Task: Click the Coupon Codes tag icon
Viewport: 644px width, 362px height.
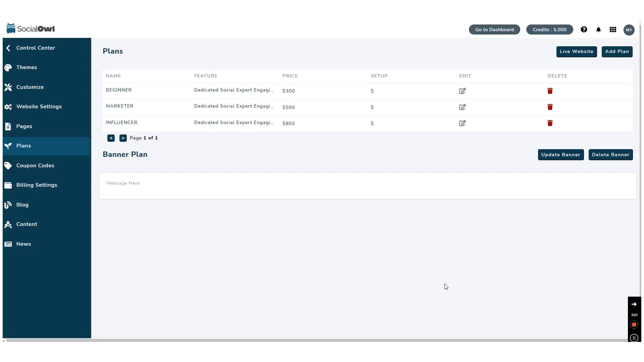Action: click(x=8, y=166)
